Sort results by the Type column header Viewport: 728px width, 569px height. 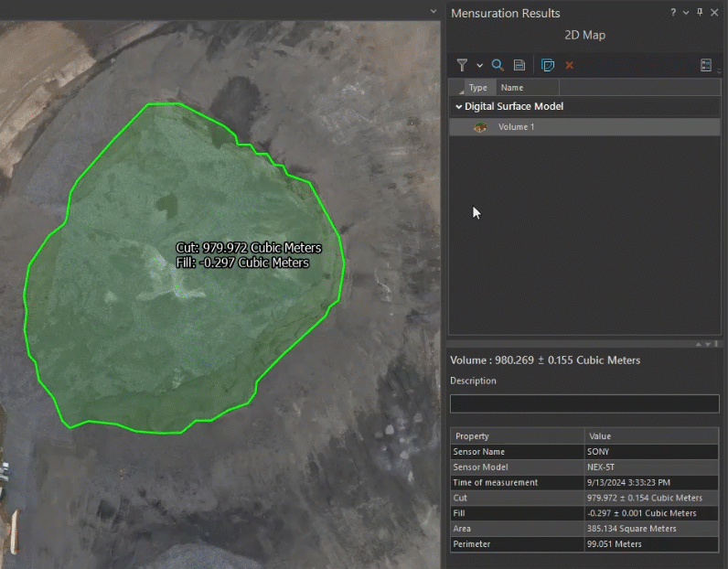coord(477,88)
